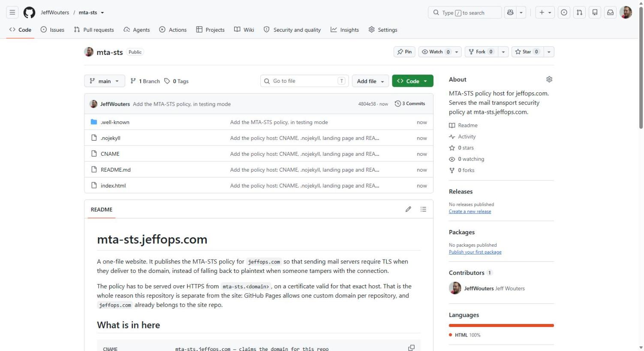The height and width of the screenshot is (351, 644).
Task: Open Copilot chat icon in header
Action: (510, 12)
